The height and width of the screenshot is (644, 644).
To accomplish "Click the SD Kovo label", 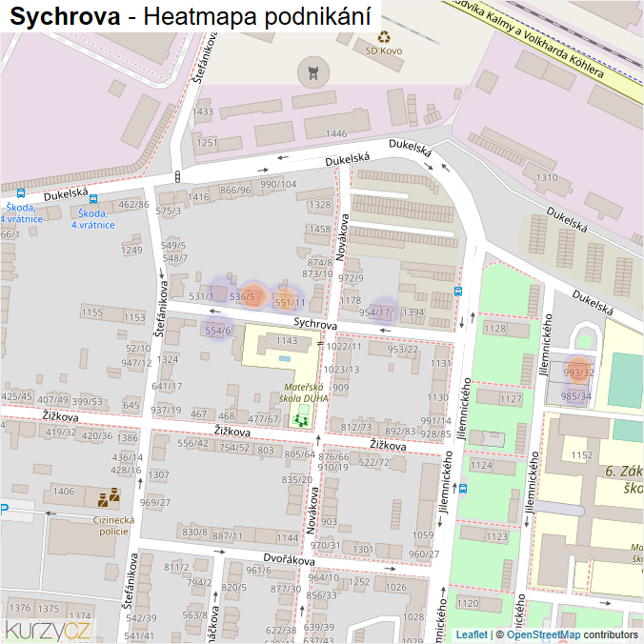I will click(384, 50).
